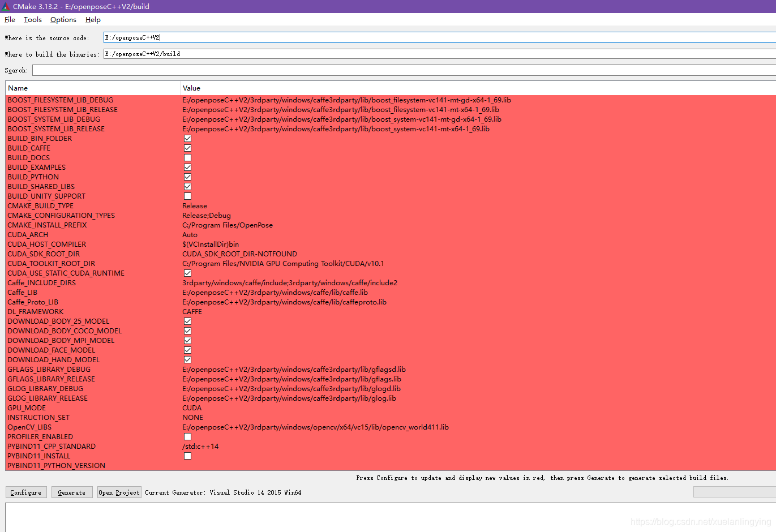The image size is (776, 532).
Task: Uncheck DOWNLOAD_BODY_25_MODEL checkbox
Action: (188, 321)
